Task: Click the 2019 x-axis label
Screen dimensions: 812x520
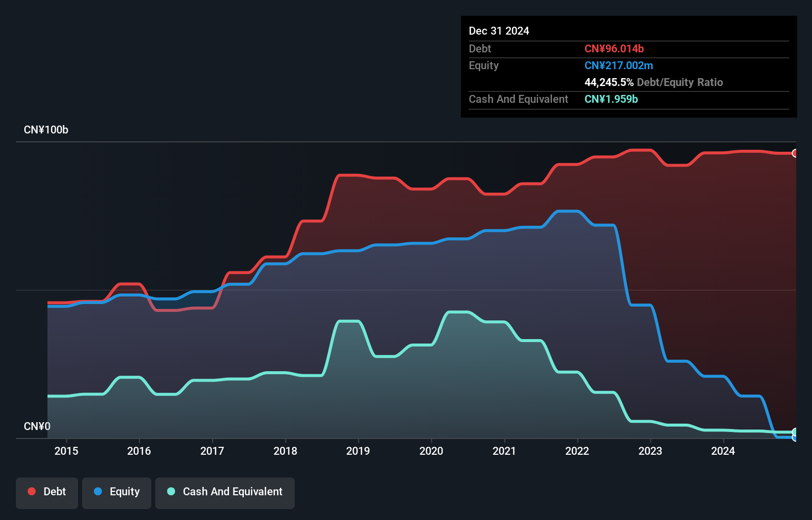Action: [358, 451]
